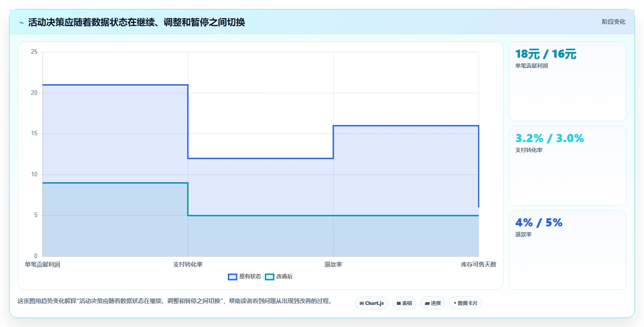
Task: Click the blue step line segment at 12
Action: (261, 158)
